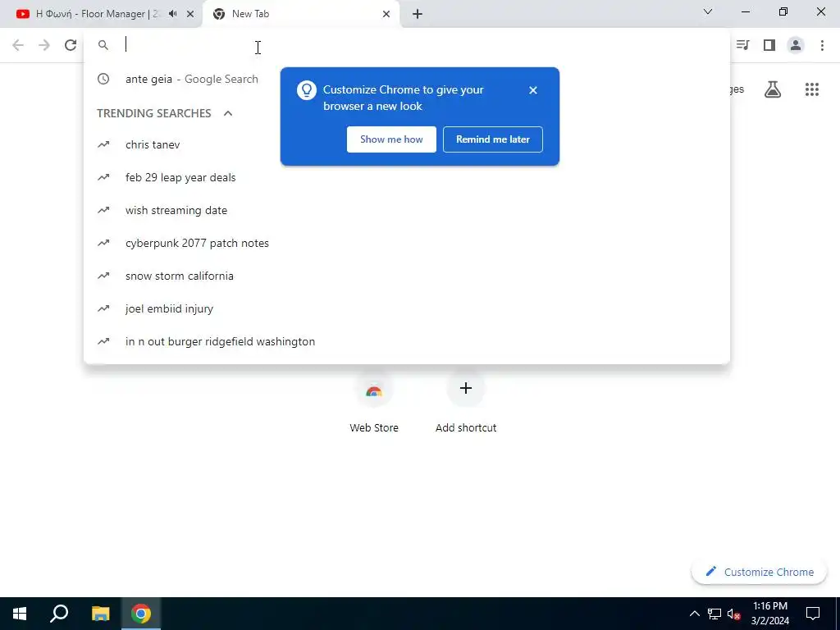This screenshot has width=840, height=630.
Task: Open the profile avatar menu
Action: point(796,45)
